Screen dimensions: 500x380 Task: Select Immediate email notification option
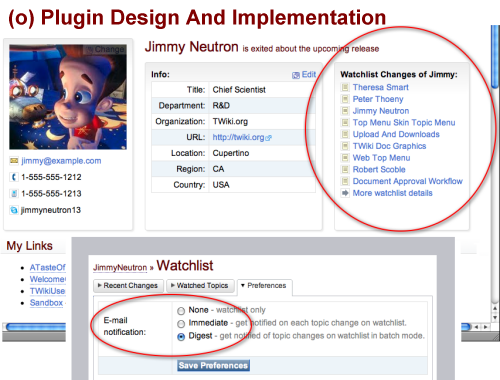tap(181, 324)
